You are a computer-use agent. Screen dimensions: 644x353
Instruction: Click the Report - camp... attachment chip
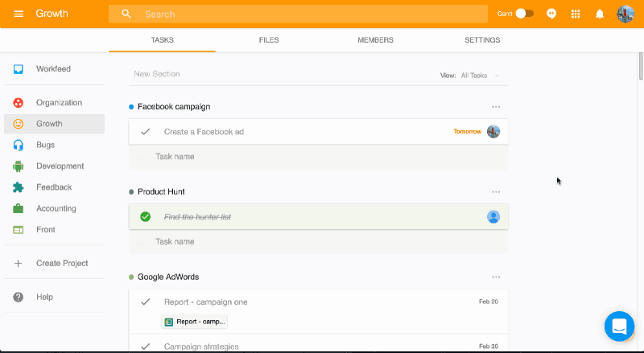tap(195, 322)
